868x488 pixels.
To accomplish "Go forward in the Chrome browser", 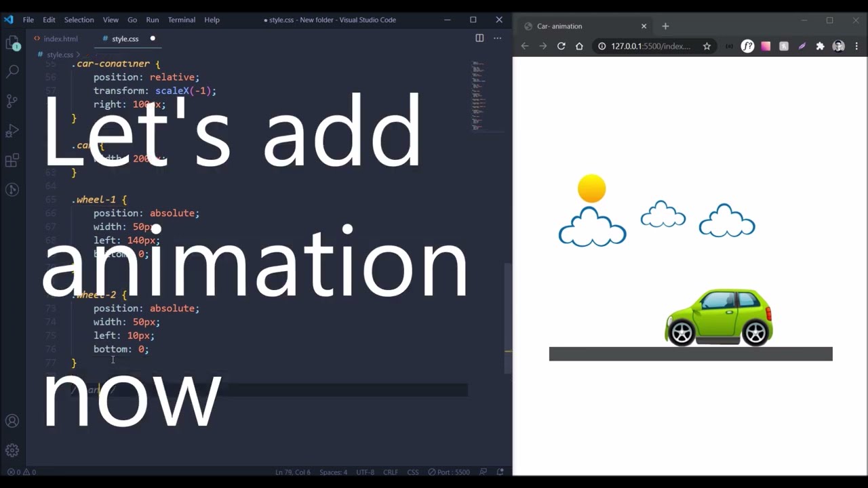I will tap(542, 46).
